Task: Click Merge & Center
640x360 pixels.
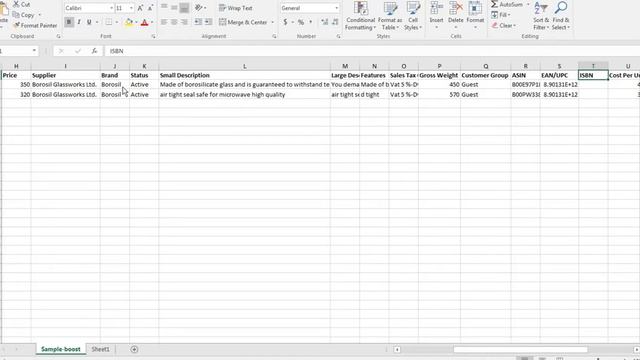Action: 243,22
